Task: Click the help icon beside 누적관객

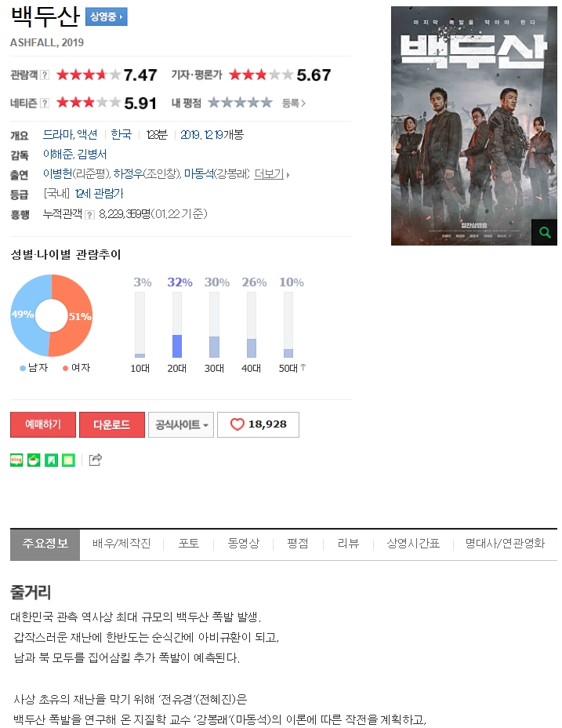Action: 90,214
